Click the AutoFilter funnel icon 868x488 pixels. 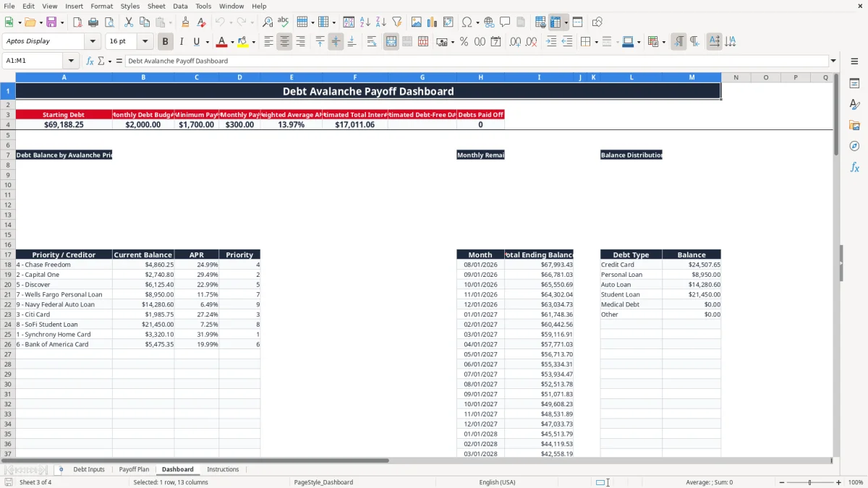point(397,22)
